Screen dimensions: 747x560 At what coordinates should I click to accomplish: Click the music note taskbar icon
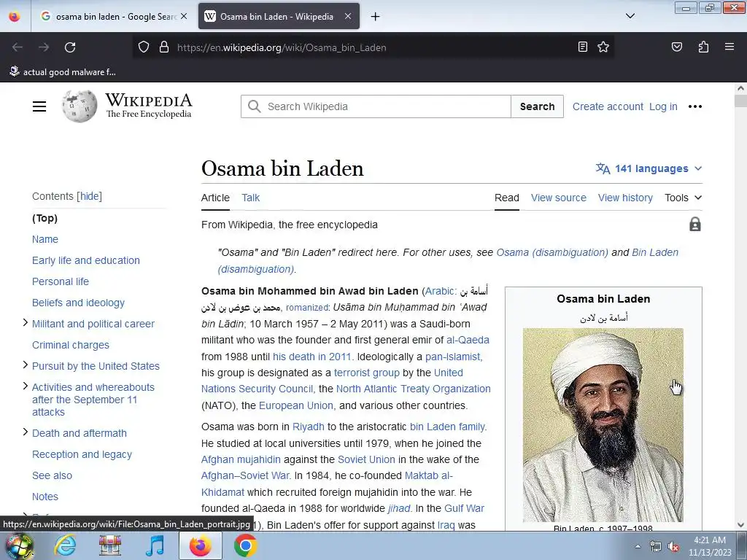pyautogui.click(x=155, y=545)
